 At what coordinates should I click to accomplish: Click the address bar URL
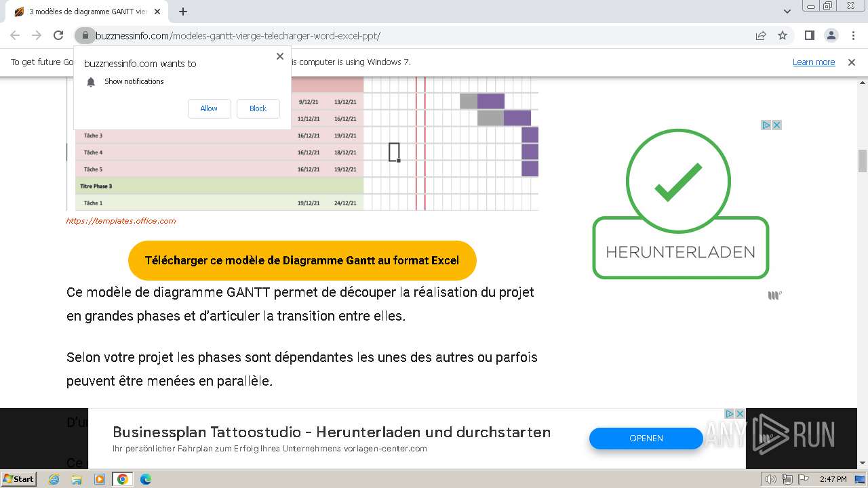237,35
